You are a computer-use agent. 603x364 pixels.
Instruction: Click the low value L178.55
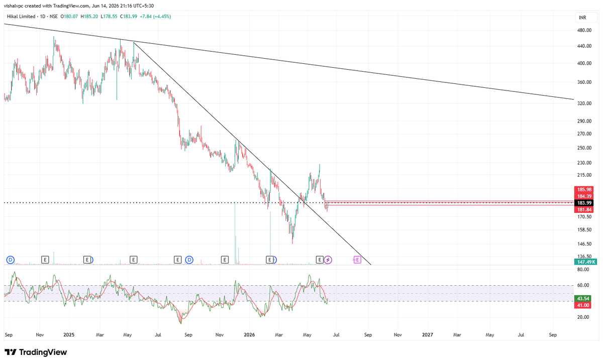[x=109, y=17]
